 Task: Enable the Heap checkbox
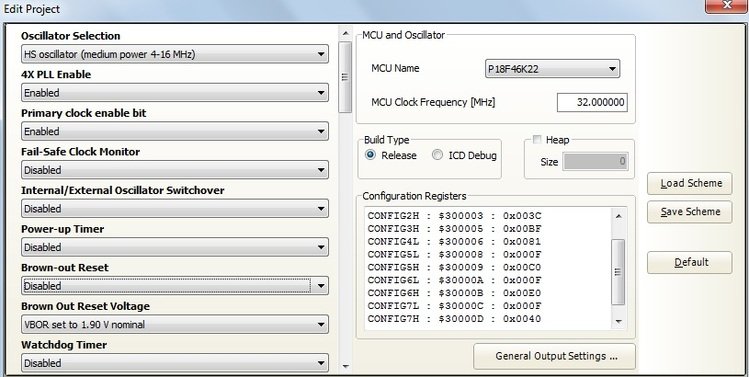tap(537, 140)
